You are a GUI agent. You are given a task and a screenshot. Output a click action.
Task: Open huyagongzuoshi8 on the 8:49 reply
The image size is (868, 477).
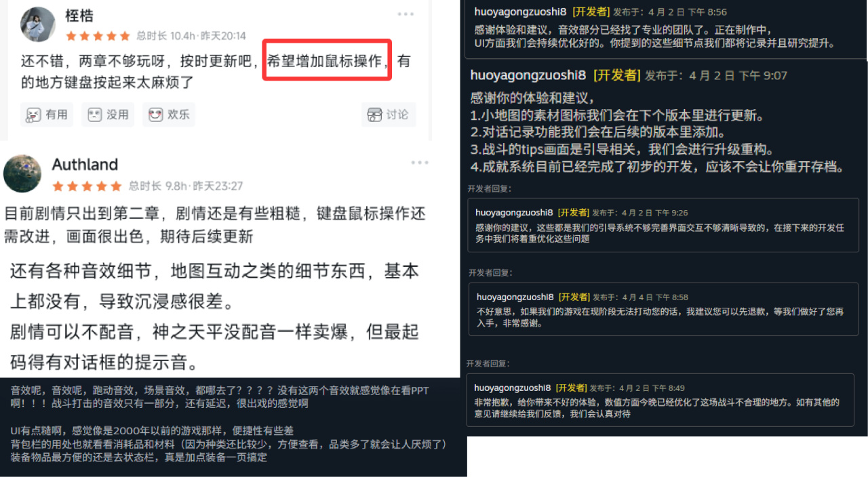point(513,388)
